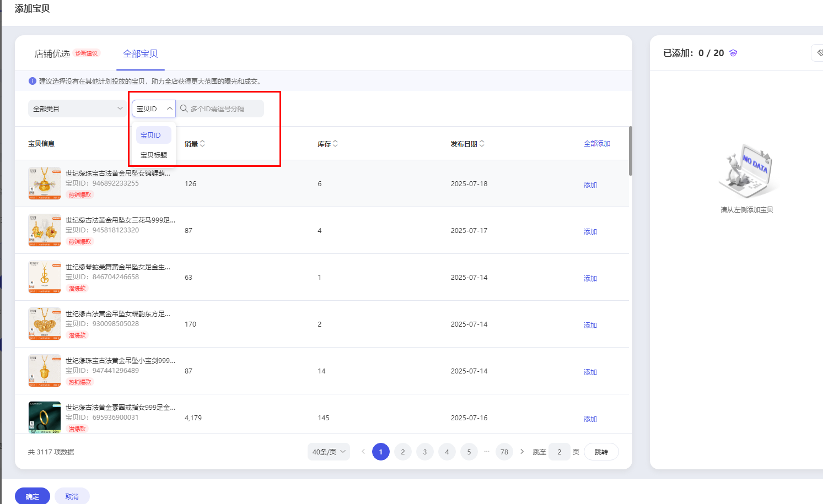Viewport: 823px width, 504px height.
Task: Open the 40条/页 page size dropdown
Action: [x=329, y=452]
